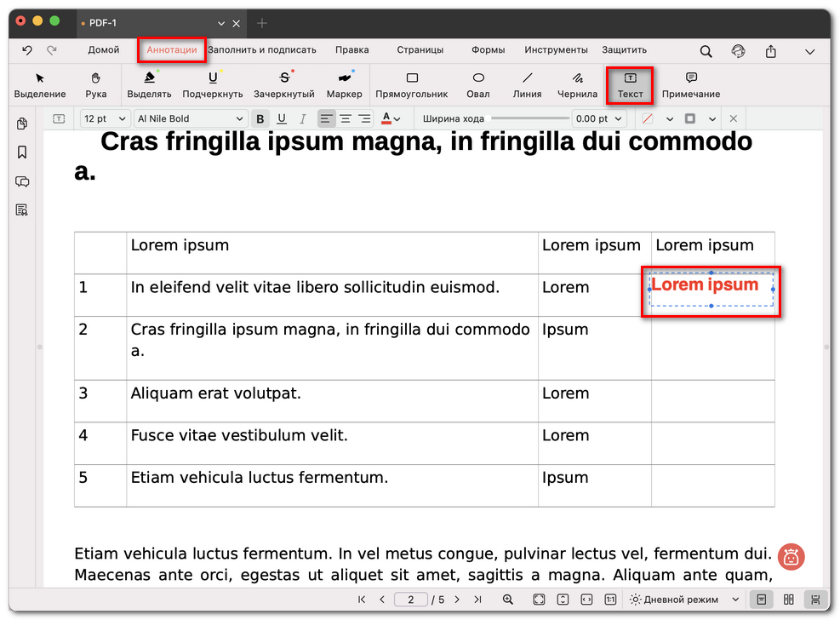
Task: Switch to the Правка tab
Action: [351, 50]
